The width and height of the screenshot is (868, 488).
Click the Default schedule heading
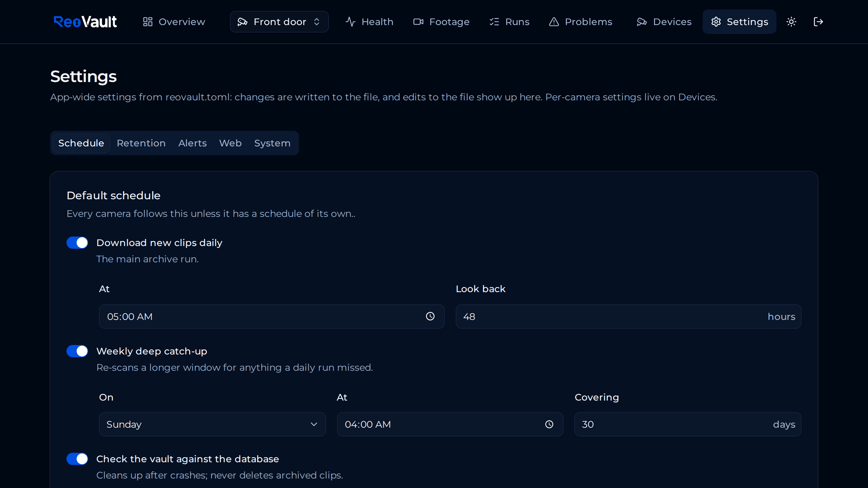pyautogui.click(x=114, y=196)
